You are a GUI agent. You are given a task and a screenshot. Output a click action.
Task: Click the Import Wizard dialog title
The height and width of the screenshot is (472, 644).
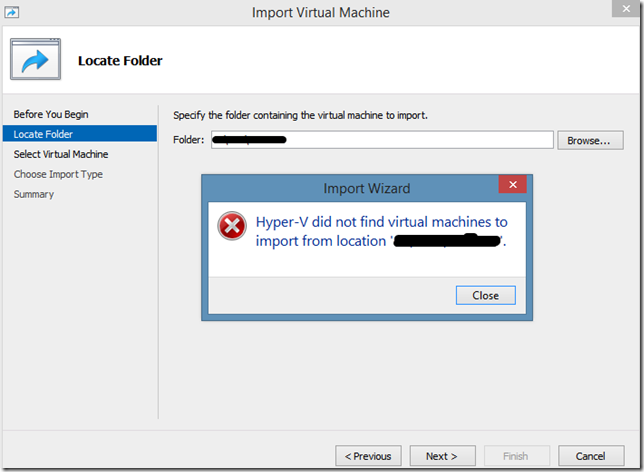coord(367,189)
